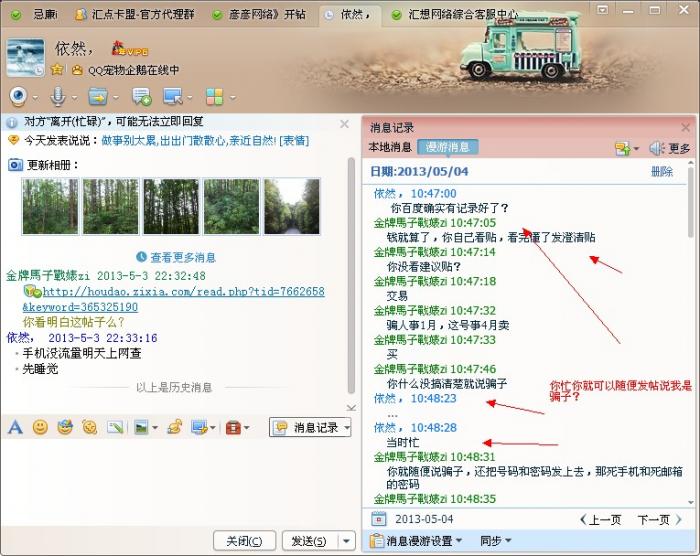Click the VIP badge next to name
Screen dimensions: 700x556
[129, 49]
